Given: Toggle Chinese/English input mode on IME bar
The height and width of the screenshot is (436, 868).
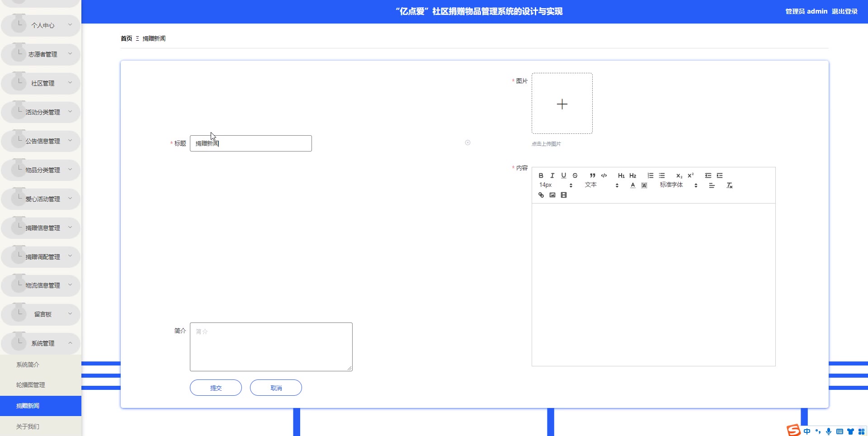Looking at the screenshot, I should coord(807,431).
